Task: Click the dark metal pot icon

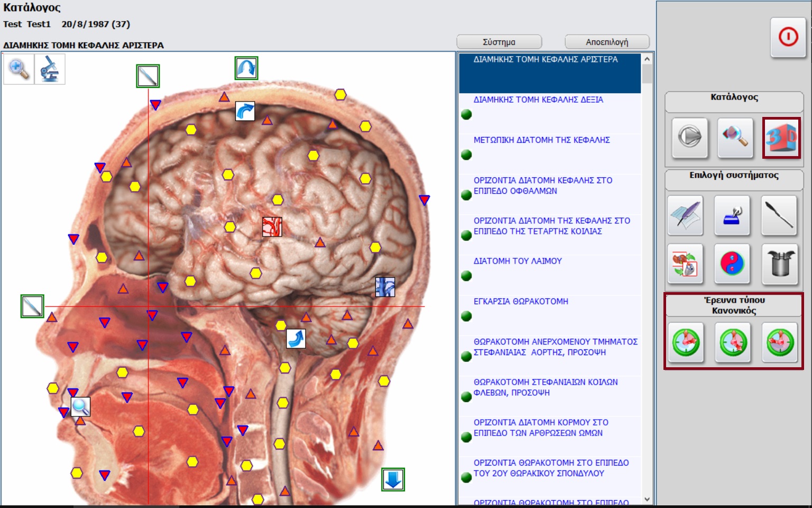Action: tap(779, 264)
